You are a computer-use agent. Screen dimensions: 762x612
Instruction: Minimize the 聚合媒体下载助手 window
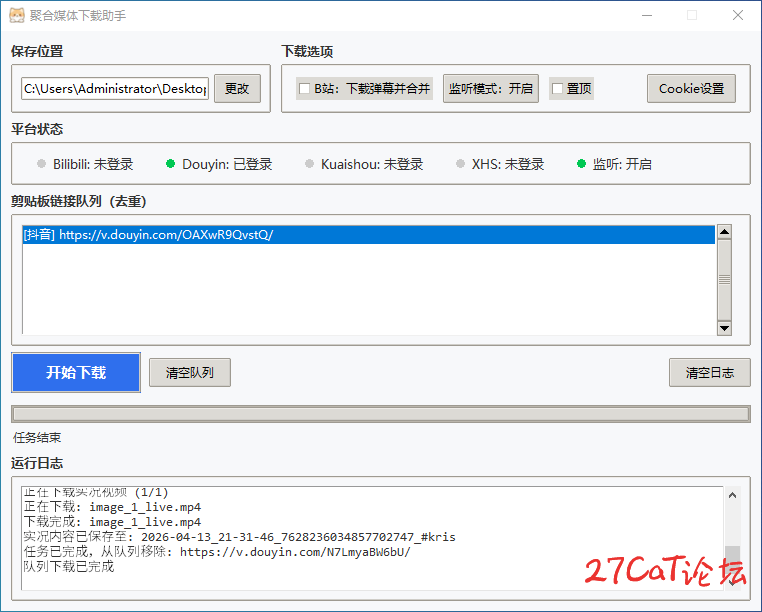pyautogui.click(x=645, y=16)
